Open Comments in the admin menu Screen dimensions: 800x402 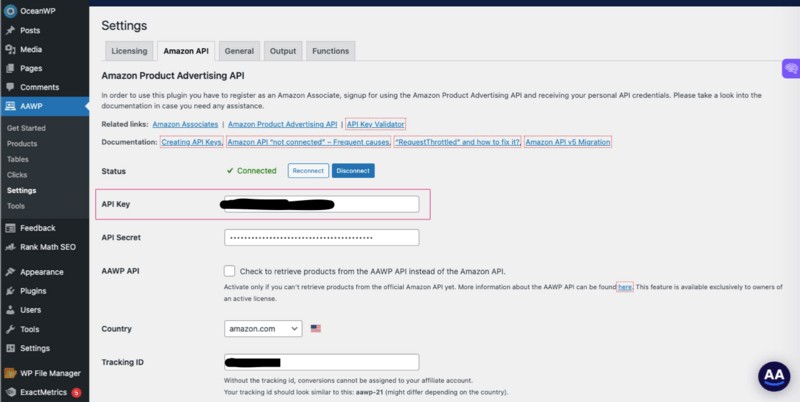40,87
